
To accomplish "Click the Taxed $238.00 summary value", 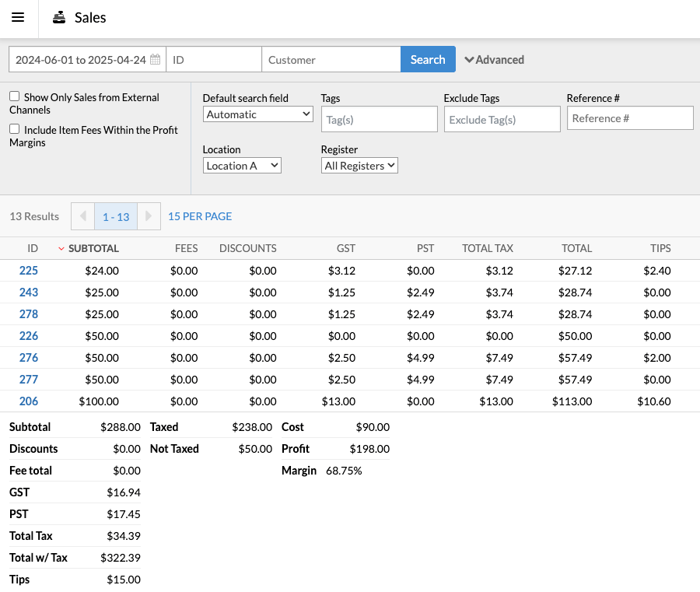I will (252, 427).
